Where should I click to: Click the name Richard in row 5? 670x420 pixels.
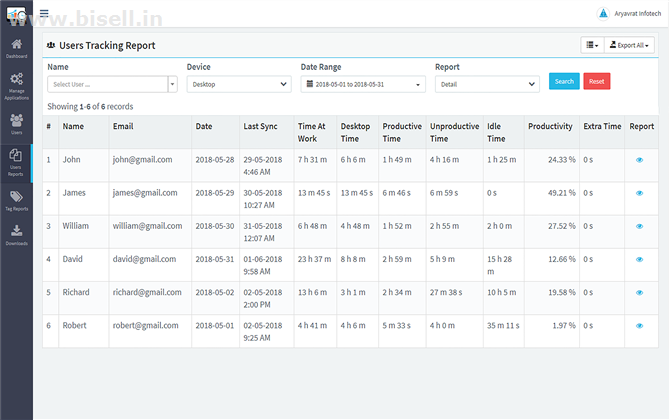tap(76, 293)
